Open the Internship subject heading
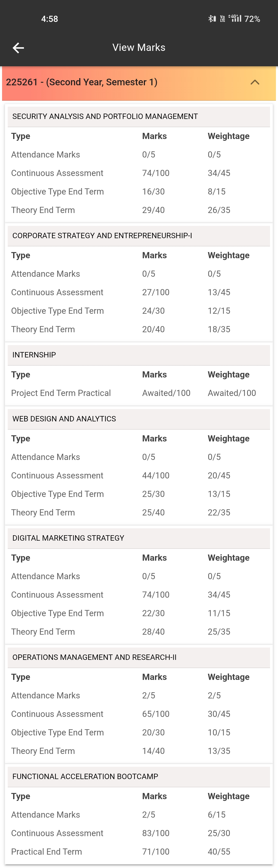This screenshot has width=278, height=868. pos(34,355)
